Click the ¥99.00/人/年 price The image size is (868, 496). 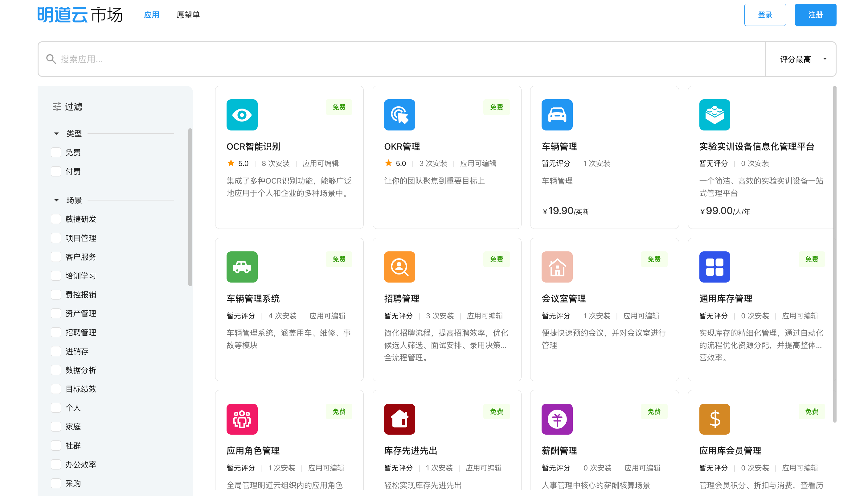pyautogui.click(x=725, y=211)
